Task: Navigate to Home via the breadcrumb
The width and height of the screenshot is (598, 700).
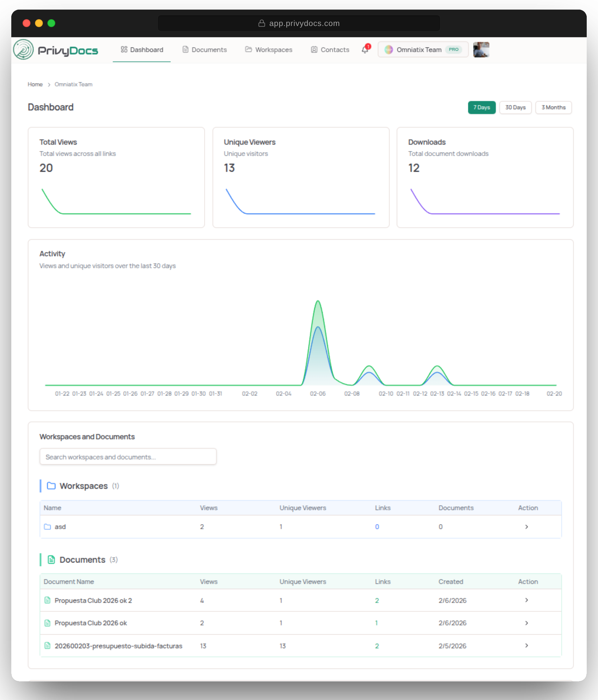Action: pyautogui.click(x=35, y=84)
